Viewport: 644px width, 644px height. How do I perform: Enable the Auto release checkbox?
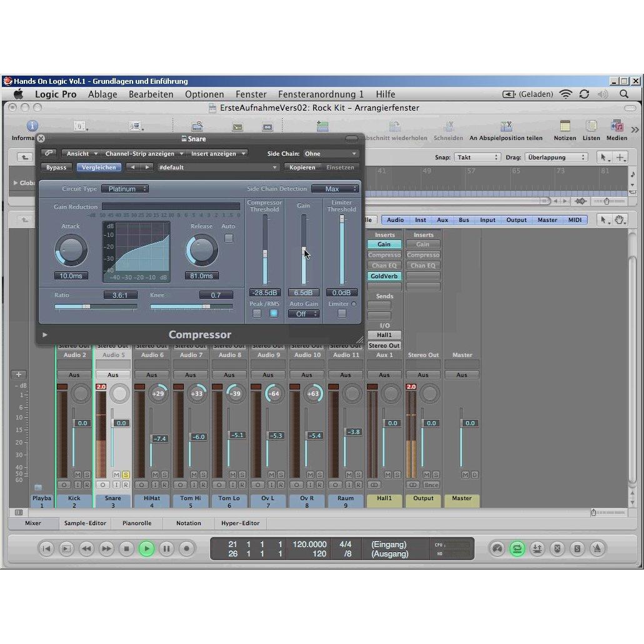[228, 238]
